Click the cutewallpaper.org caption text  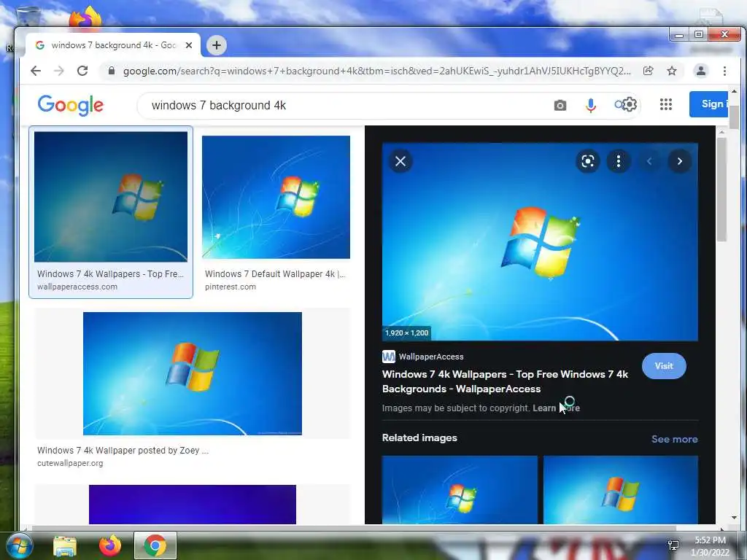70,463
